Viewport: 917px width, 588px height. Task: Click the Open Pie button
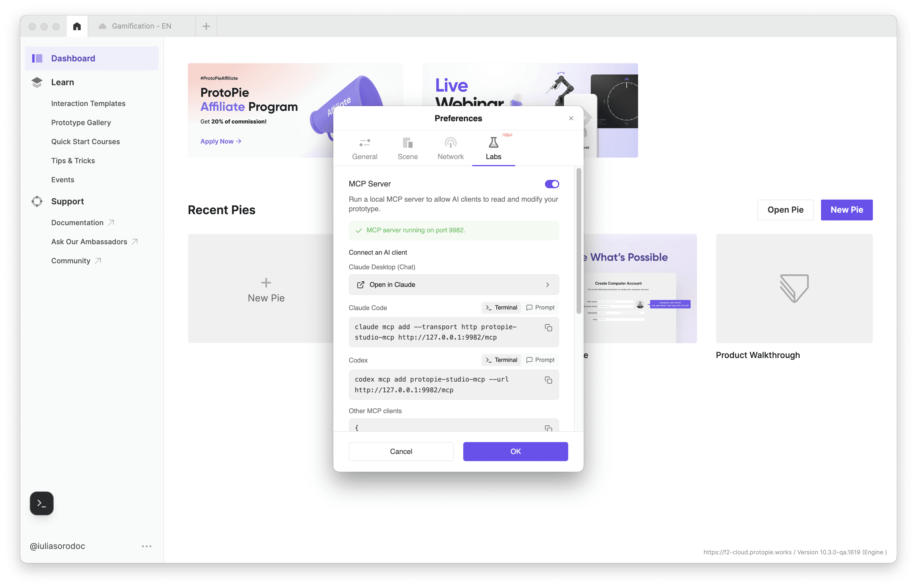coord(785,210)
